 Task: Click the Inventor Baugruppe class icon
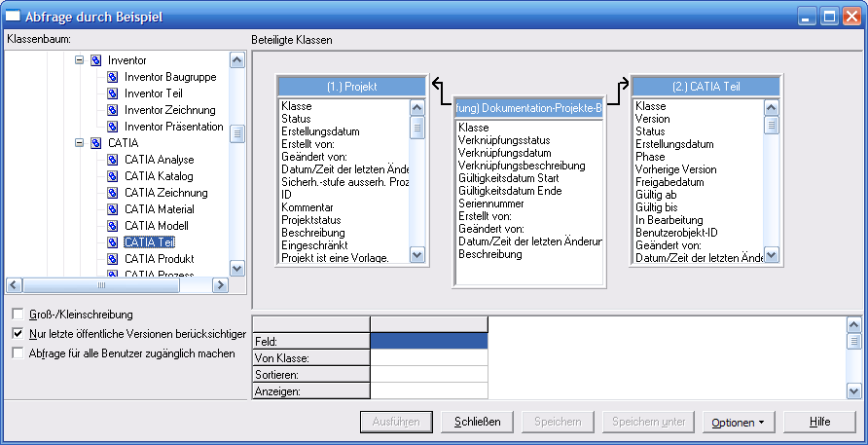click(112, 77)
